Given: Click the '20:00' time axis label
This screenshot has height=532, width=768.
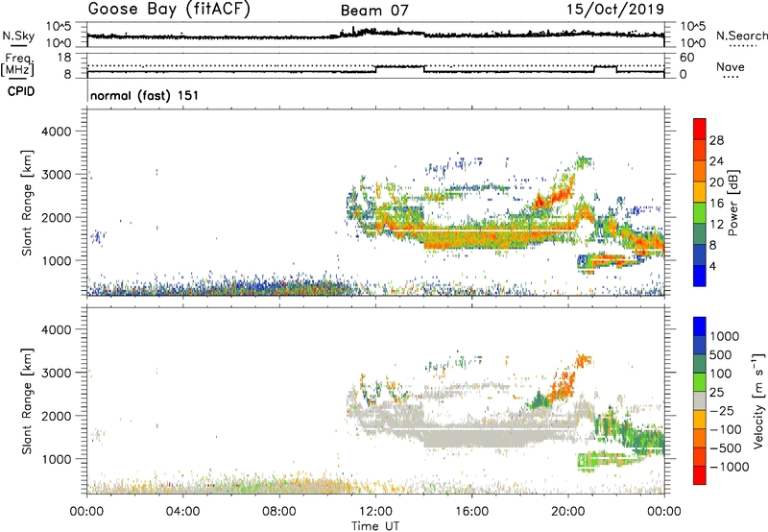Looking at the screenshot, I should coord(568,512).
